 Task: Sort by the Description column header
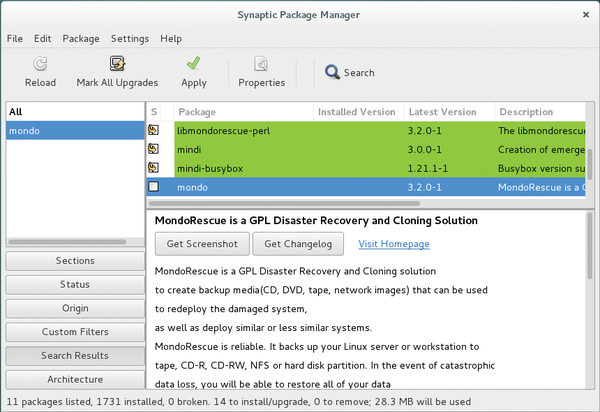click(x=540, y=112)
